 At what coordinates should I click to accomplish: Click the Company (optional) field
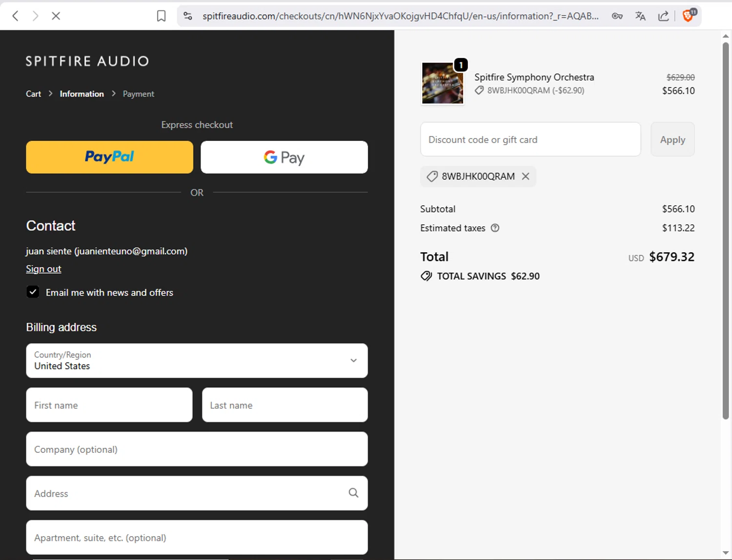click(197, 449)
